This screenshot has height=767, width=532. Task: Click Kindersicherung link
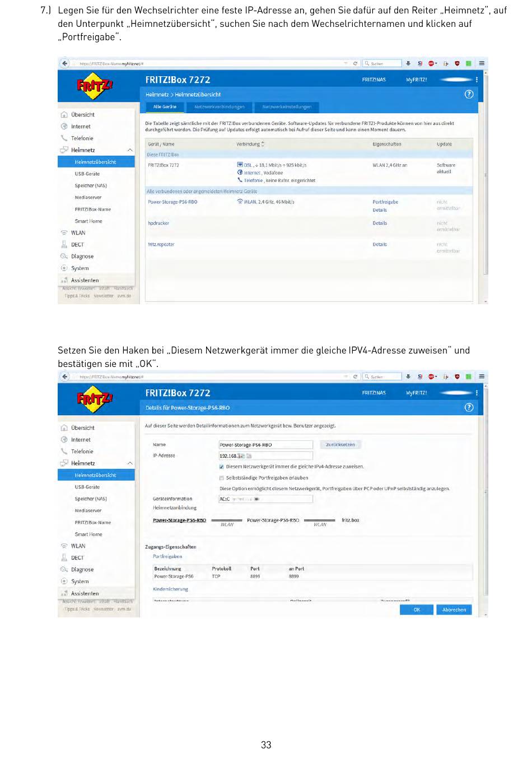(171, 589)
